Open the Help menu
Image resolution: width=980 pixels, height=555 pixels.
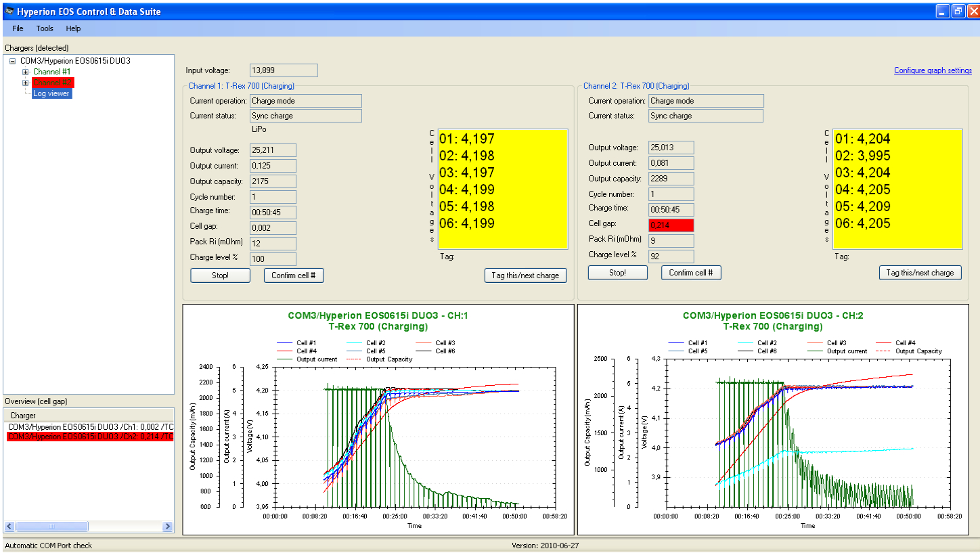point(73,28)
